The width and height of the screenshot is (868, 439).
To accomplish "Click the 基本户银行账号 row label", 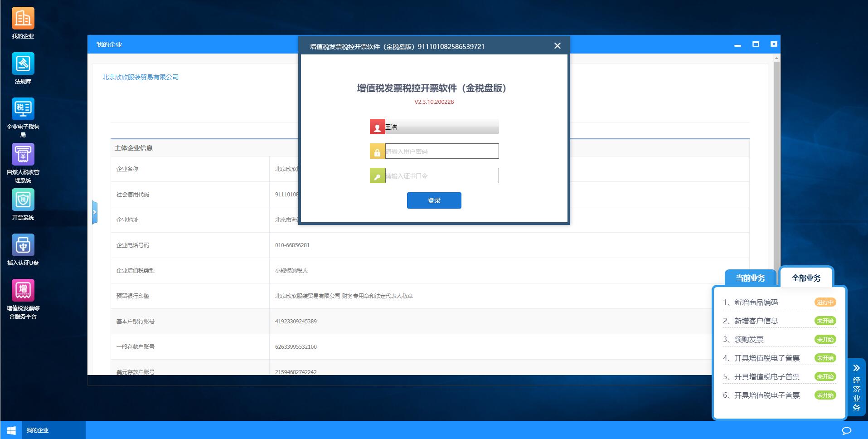I will (135, 321).
